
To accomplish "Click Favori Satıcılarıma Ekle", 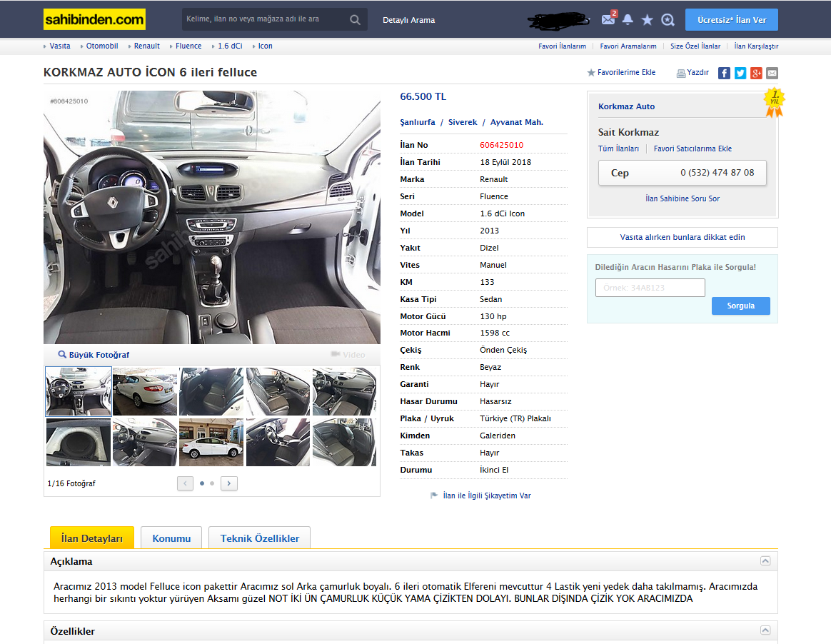I will [692, 149].
